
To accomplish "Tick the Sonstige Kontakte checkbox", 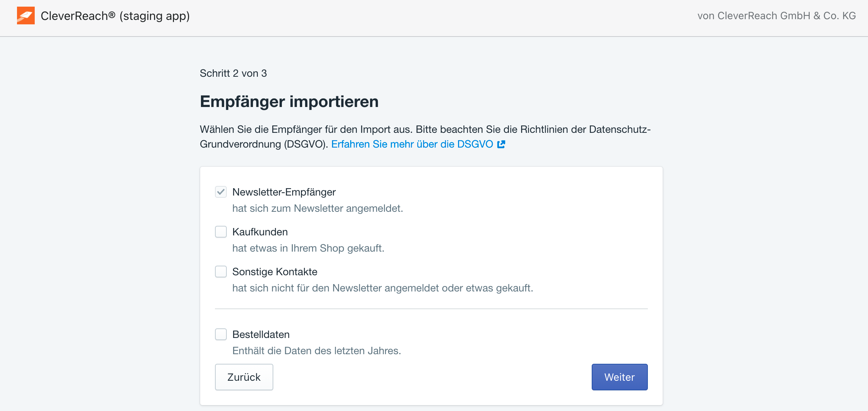I will pyautogui.click(x=221, y=272).
